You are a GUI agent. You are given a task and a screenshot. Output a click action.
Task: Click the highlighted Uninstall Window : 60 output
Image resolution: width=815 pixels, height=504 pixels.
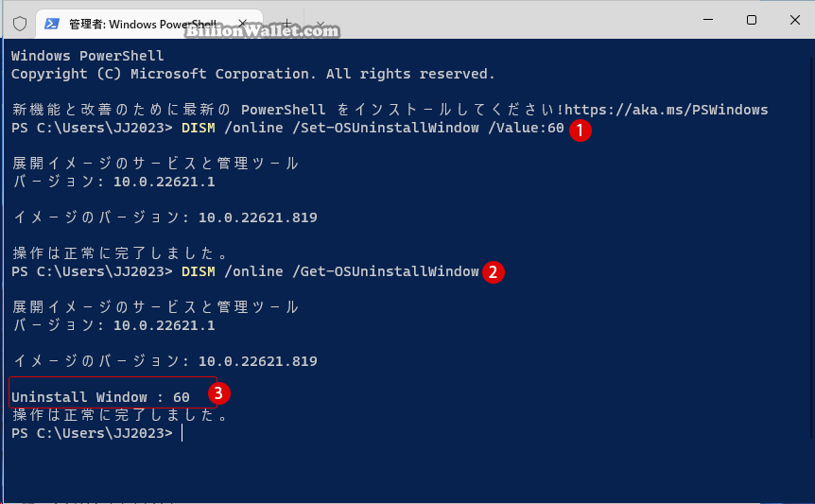(x=101, y=397)
